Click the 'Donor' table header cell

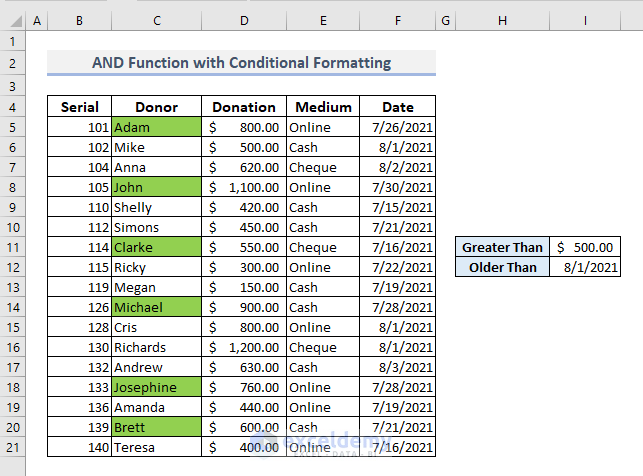[x=155, y=107]
